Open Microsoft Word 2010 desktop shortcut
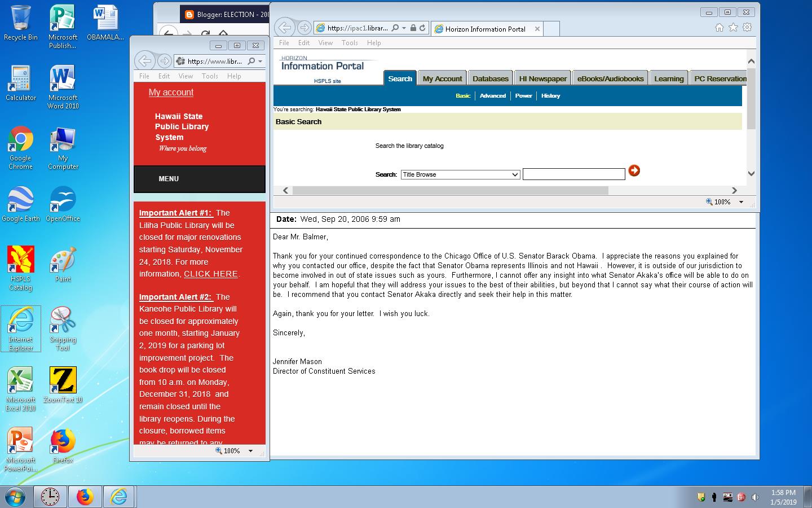The height and width of the screenshot is (508, 812). click(63, 87)
